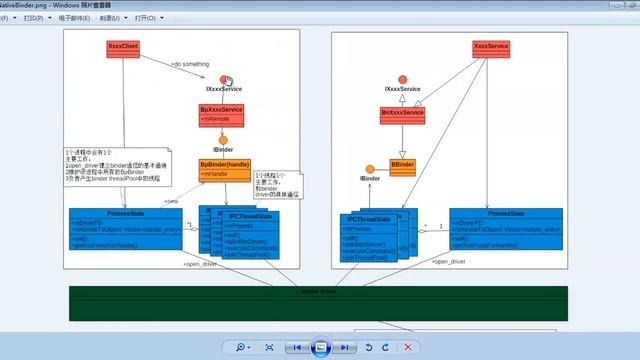640x360 pixels.
Task: Delete the picture with the red X
Action: pyautogui.click(x=408, y=347)
